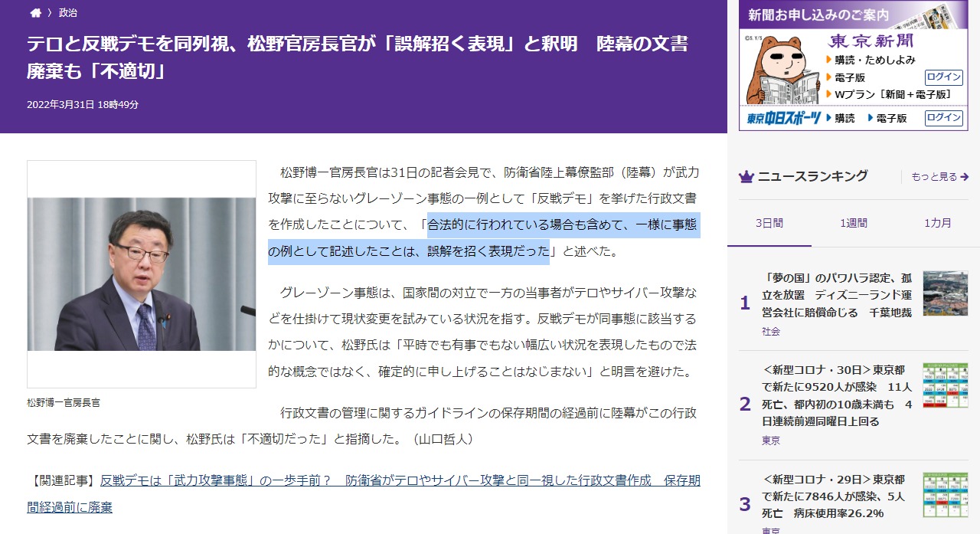Image resolution: width=980 pixels, height=534 pixels.
Task: Open もっと見る ranking link
Action: (x=934, y=177)
